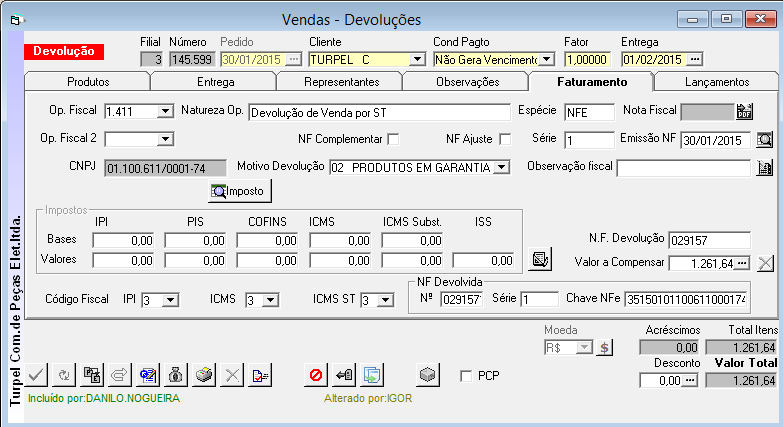Screen dimensions: 783x427
Task: Expand the Motivo Devolução dropdown
Action: [x=502, y=168]
